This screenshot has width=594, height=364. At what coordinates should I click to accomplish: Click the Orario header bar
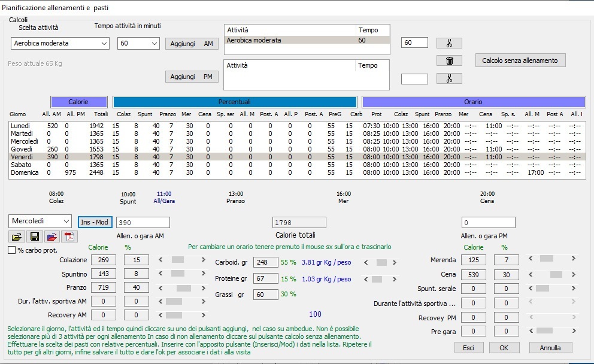473,102
